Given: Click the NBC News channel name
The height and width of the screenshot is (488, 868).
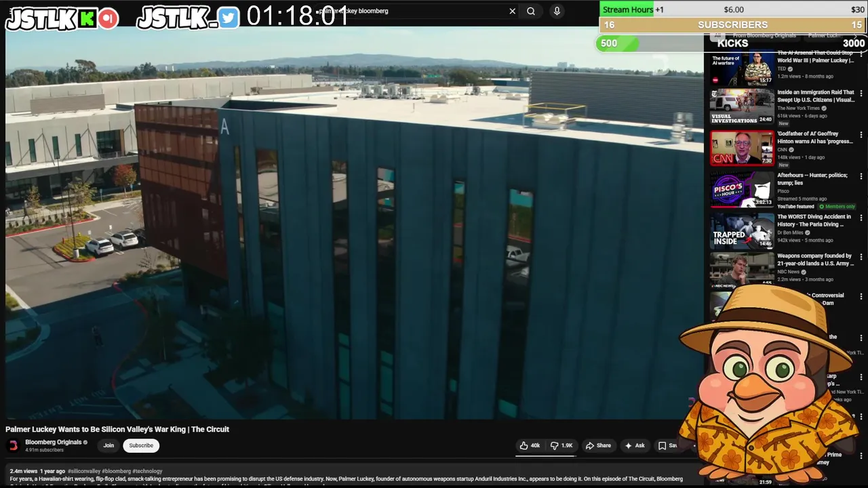Looking at the screenshot, I should point(789,272).
